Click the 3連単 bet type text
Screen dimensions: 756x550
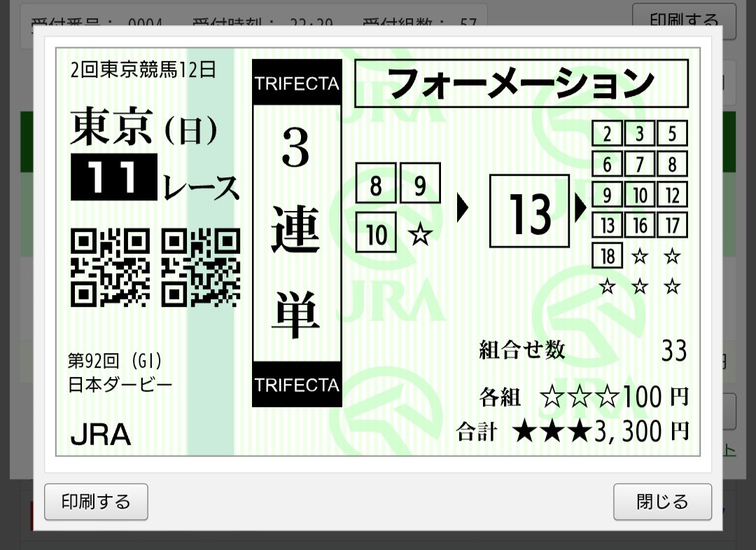[296, 233]
